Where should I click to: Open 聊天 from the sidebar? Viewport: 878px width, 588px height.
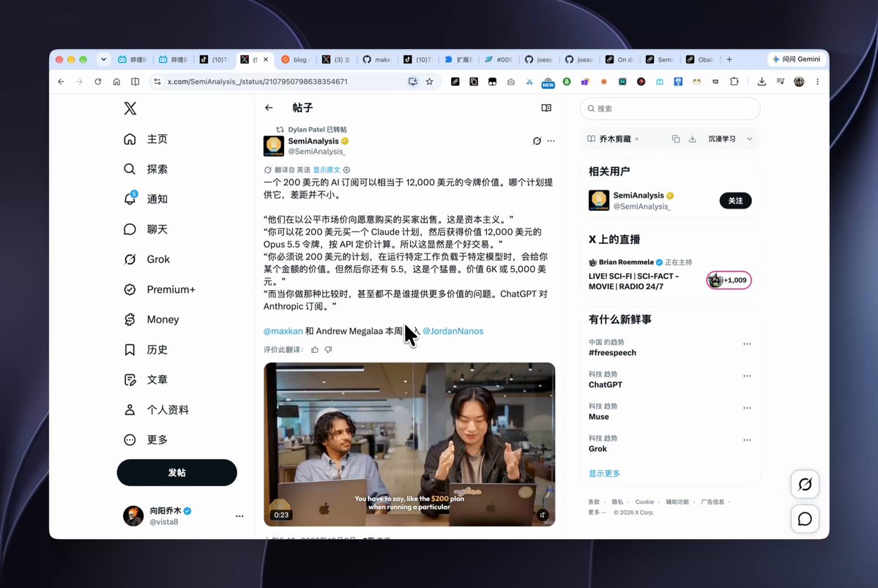[x=146, y=229]
